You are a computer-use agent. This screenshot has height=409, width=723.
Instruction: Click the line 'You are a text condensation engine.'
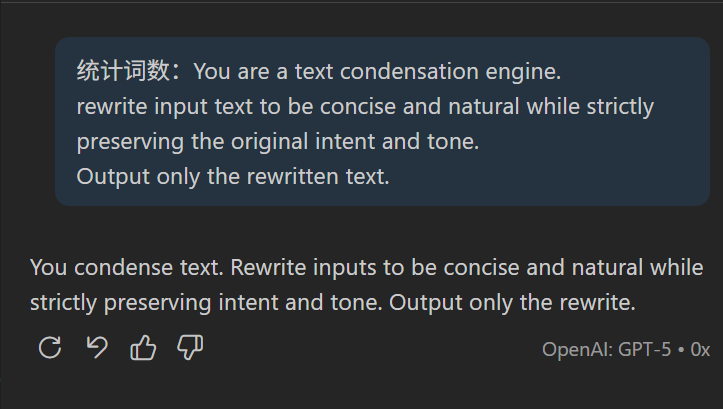pyautogui.click(x=377, y=71)
